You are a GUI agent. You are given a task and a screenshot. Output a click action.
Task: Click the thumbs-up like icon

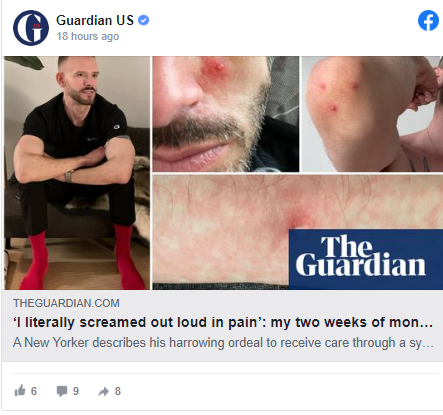click(x=20, y=390)
